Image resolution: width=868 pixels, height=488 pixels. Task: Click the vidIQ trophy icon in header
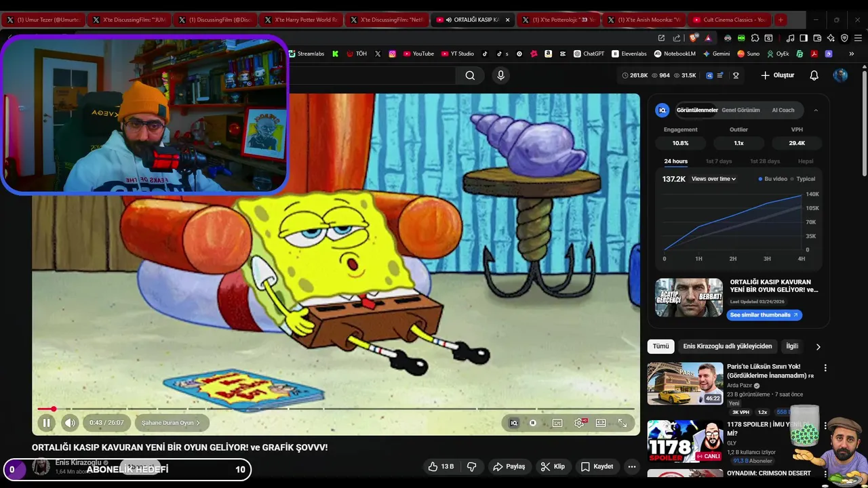click(736, 75)
